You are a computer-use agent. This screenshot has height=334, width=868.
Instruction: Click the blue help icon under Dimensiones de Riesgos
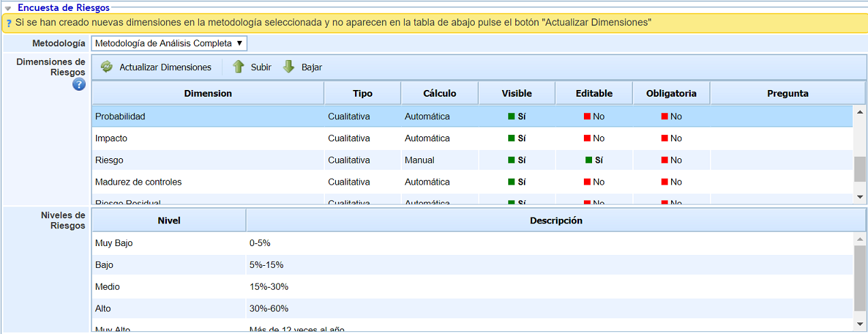click(x=79, y=85)
